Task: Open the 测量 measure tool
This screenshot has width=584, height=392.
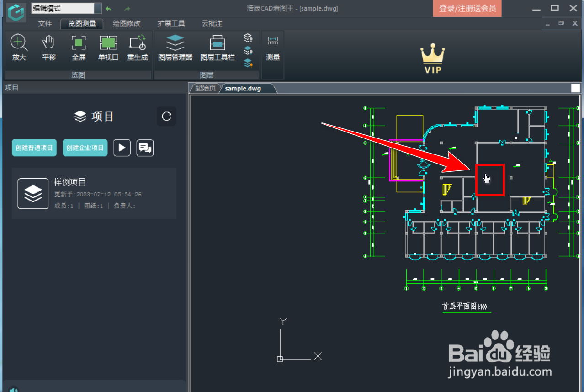Action: coord(273,48)
